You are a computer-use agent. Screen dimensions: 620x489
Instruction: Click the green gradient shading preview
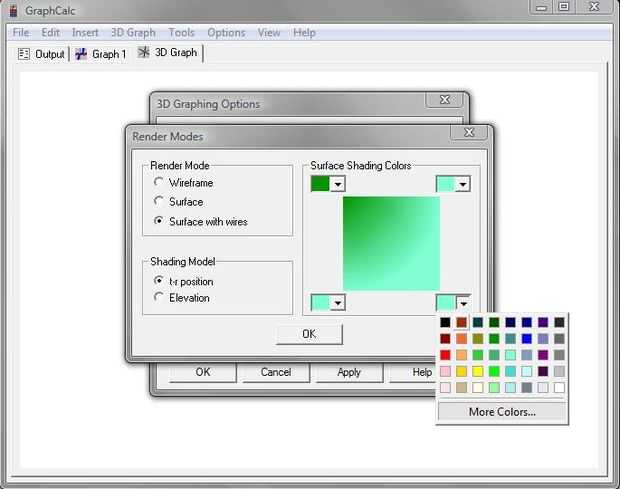(x=391, y=244)
